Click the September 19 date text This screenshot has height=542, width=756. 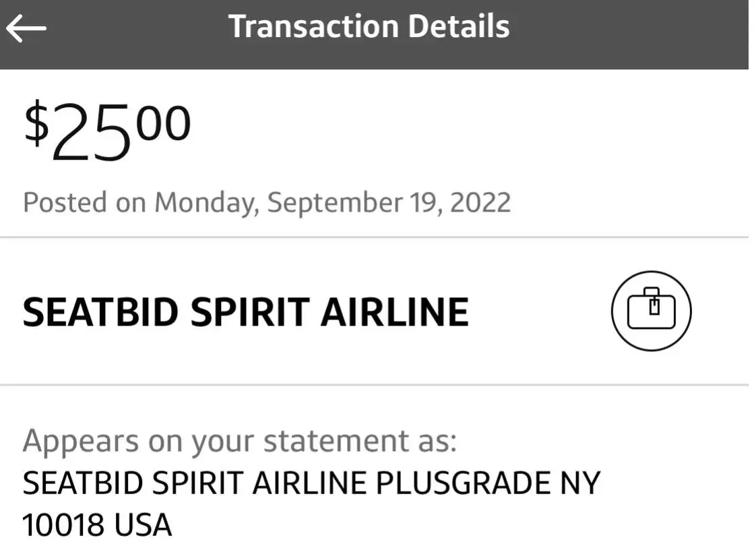[x=354, y=202]
